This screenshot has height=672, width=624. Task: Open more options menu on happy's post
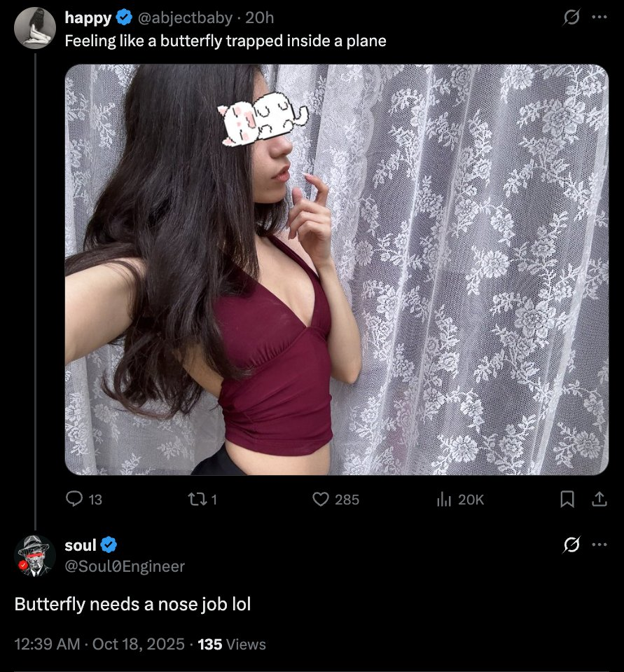599,17
